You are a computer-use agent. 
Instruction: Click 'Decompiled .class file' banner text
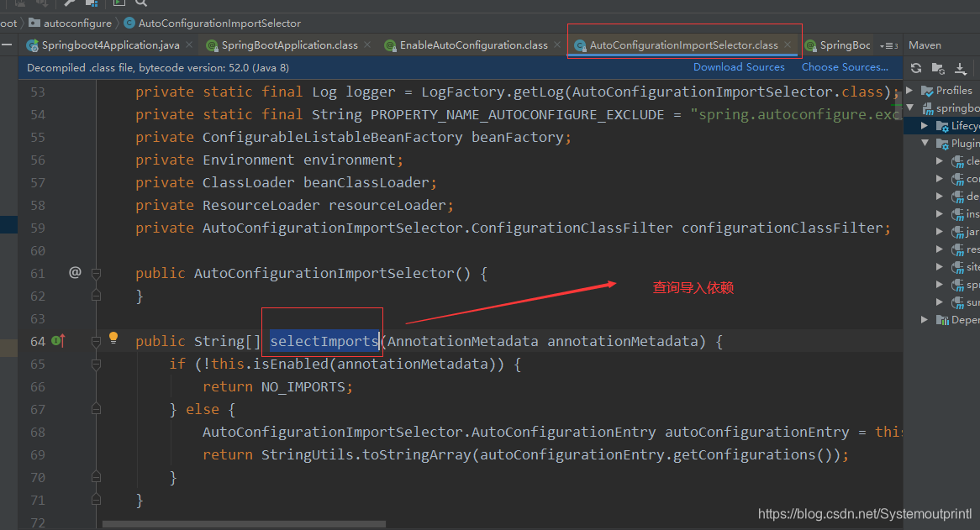[157, 67]
